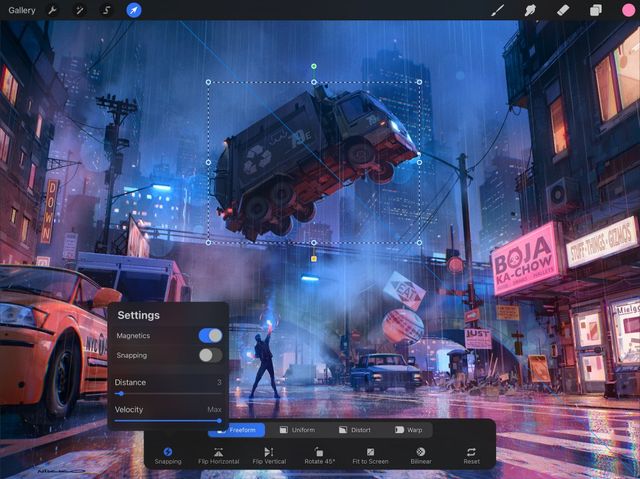Select the Smudge finger tool
The image size is (640, 479).
(530, 10)
